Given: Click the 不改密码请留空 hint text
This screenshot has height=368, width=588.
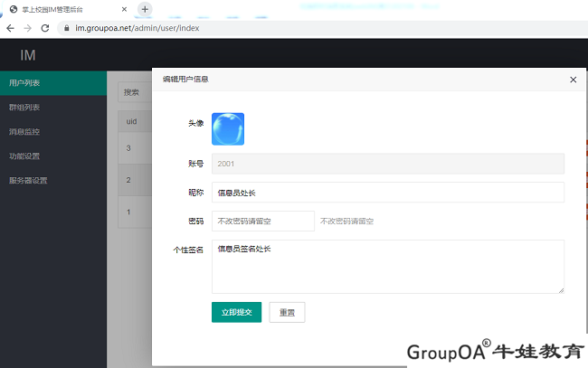Looking at the screenshot, I should [x=346, y=222].
